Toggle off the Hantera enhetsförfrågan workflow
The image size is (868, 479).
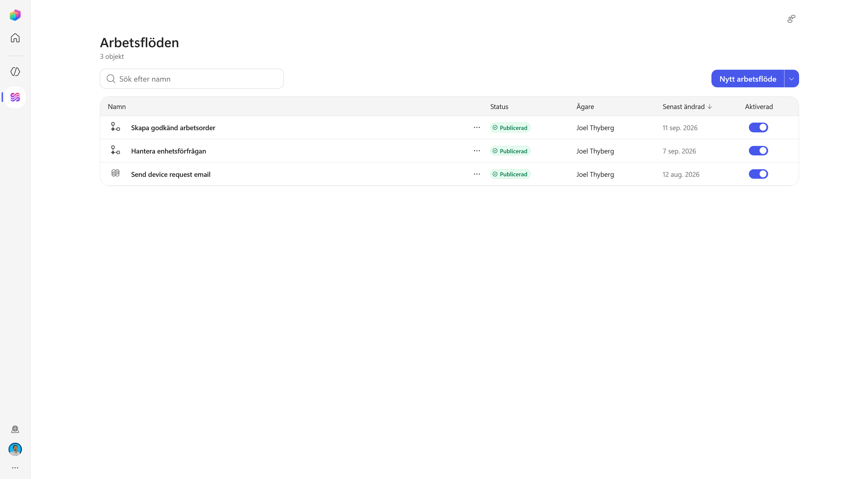click(758, 151)
